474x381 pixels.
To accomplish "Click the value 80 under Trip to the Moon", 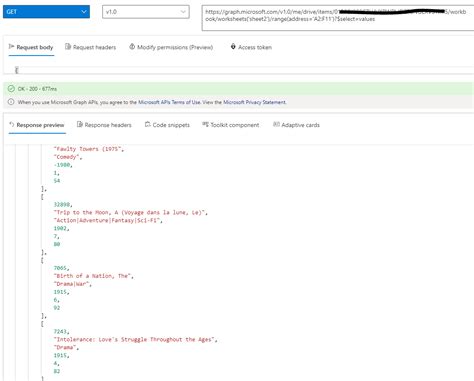I will [x=57, y=244].
